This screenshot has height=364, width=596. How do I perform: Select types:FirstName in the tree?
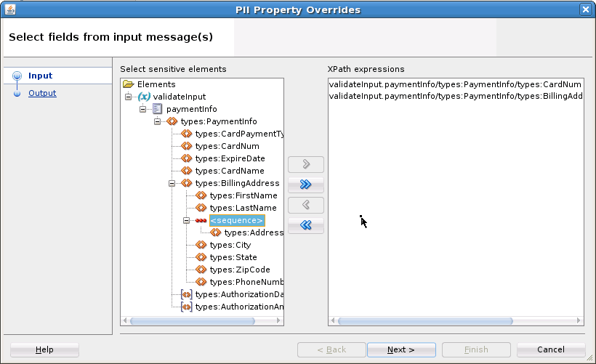coord(243,195)
